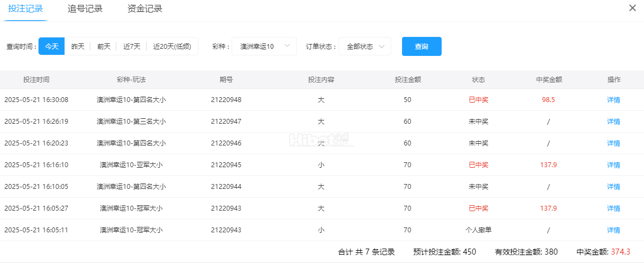Close the betting records dialog
This screenshot has width=644, height=279.
[632, 8]
